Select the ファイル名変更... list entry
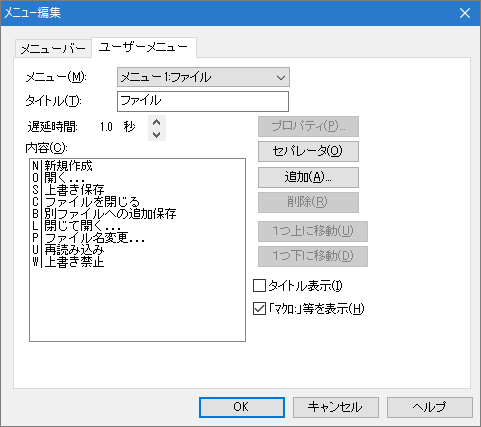 pos(137,238)
